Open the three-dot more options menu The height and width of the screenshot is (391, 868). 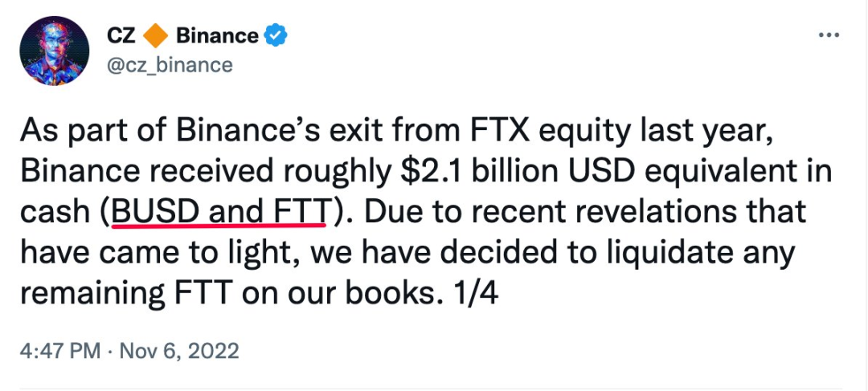[x=829, y=35]
